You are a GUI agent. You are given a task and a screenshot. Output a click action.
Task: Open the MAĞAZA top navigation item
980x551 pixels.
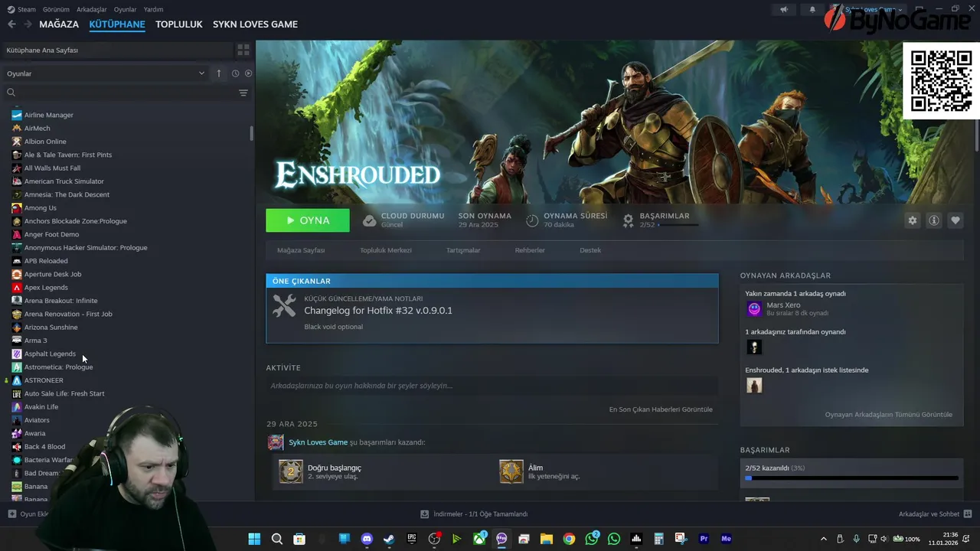pyautogui.click(x=59, y=24)
